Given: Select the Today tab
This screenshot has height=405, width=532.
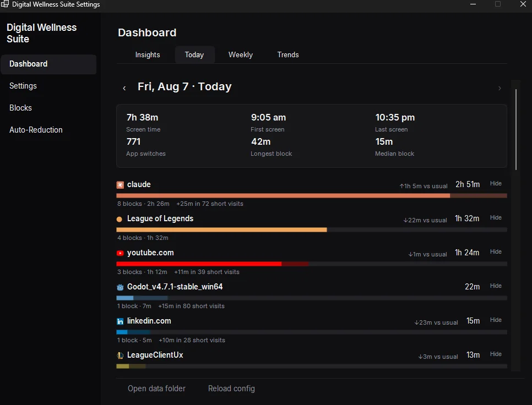Looking at the screenshot, I should pyautogui.click(x=194, y=54).
